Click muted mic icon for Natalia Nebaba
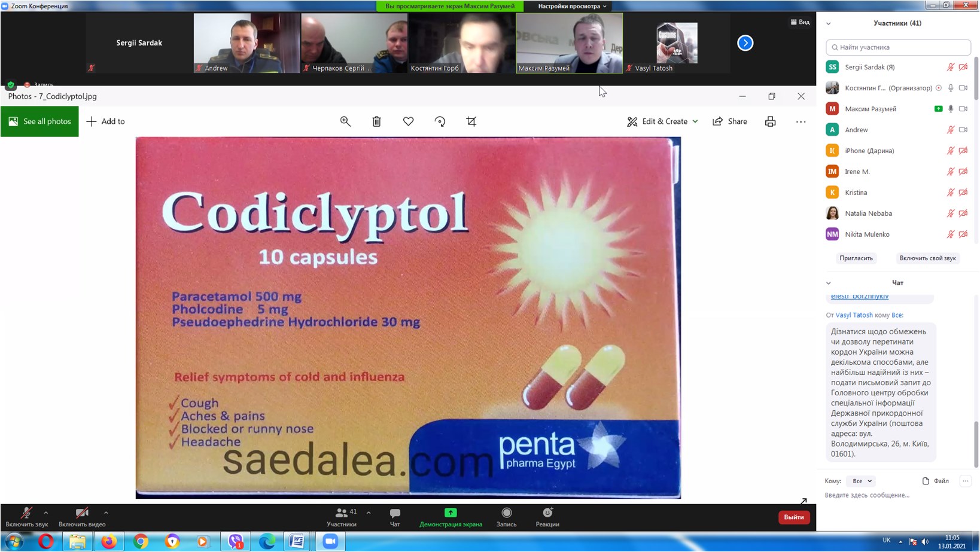The width and height of the screenshot is (980, 552). pos(951,214)
